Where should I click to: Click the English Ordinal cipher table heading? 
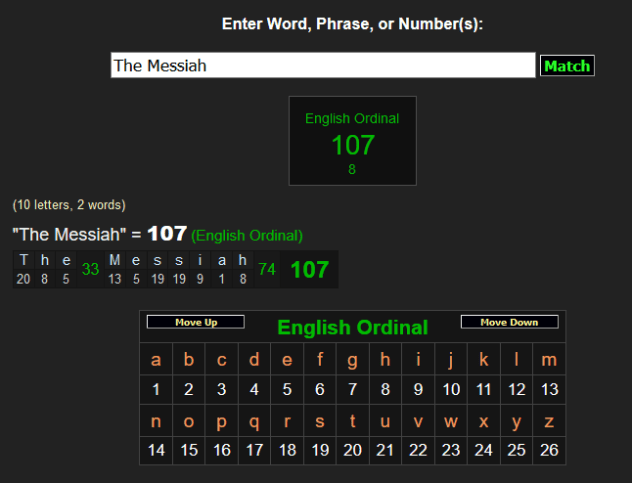tap(352, 327)
